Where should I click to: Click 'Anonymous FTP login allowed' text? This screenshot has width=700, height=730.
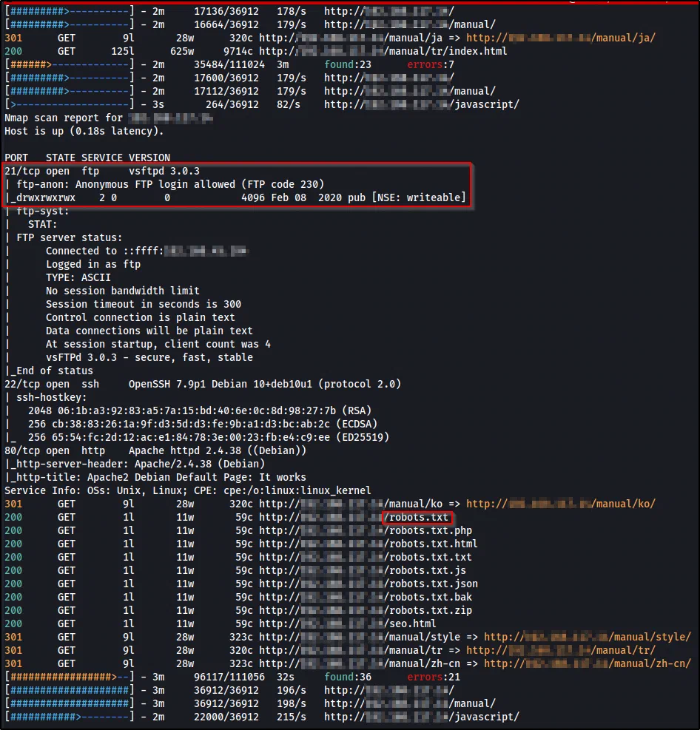tap(155, 184)
